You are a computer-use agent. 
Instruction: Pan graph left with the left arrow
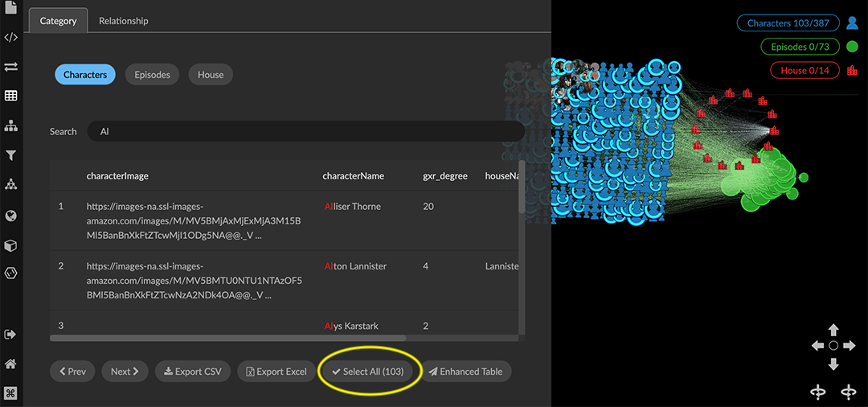pyautogui.click(x=817, y=346)
